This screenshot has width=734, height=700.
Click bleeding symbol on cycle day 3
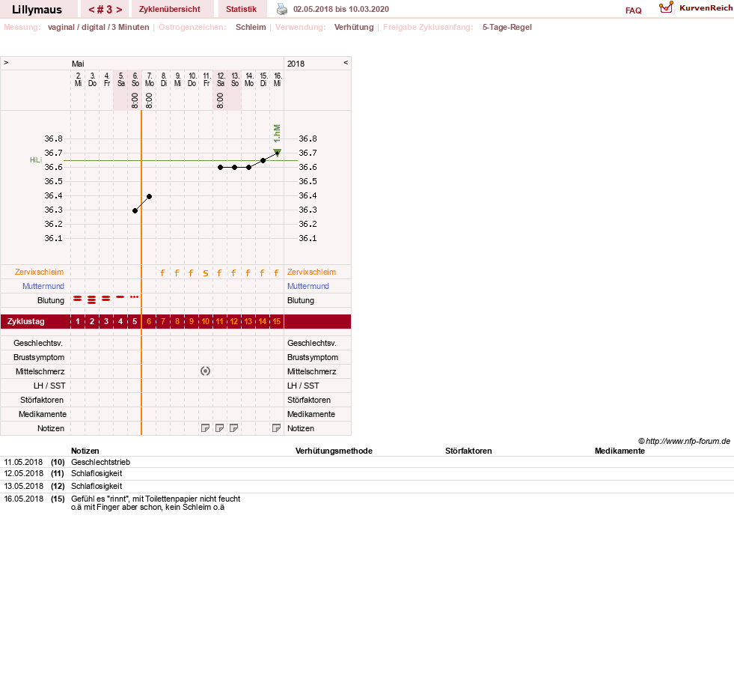[x=105, y=299]
